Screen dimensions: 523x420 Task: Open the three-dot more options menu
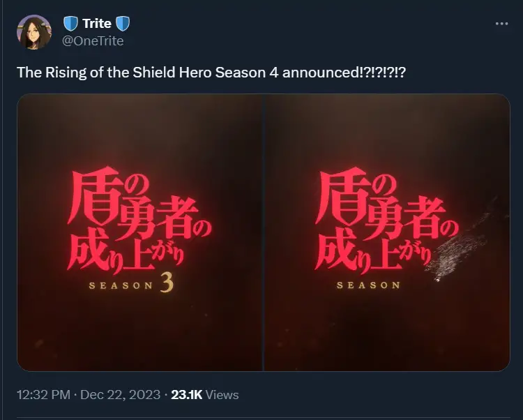click(501, 24)
